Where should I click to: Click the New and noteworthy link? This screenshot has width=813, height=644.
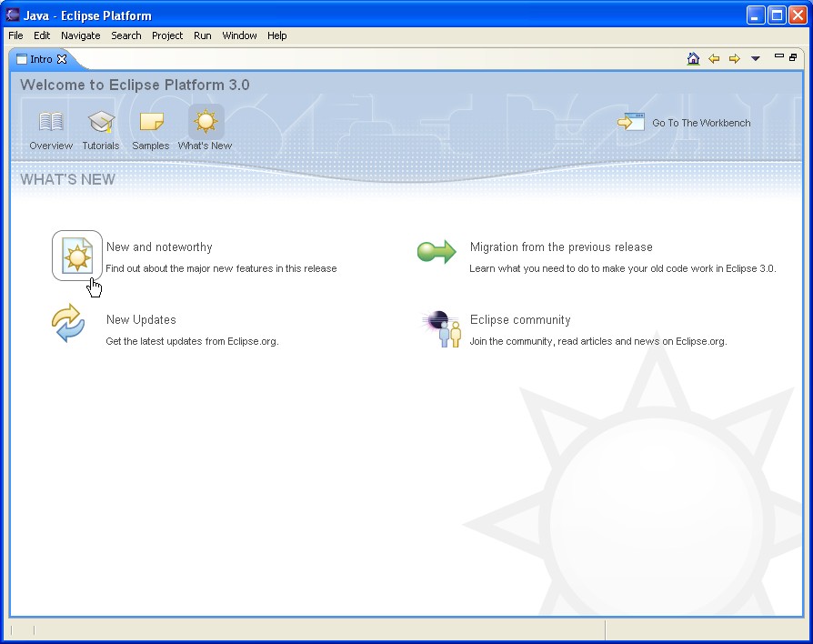[x=159, y=247]
